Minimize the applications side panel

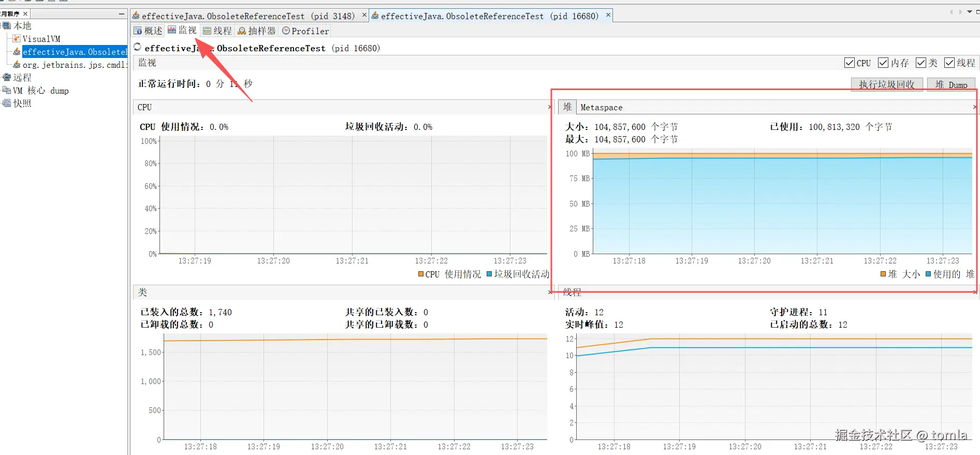(x=122, y=14)
